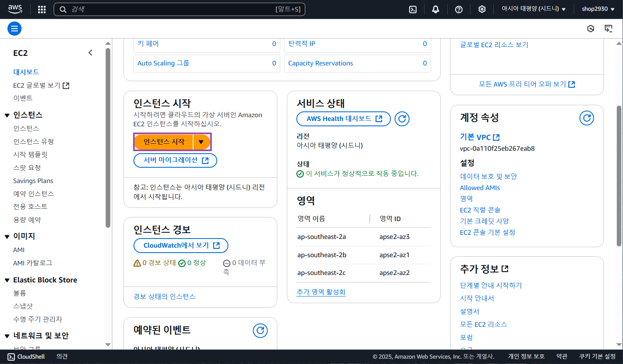This screenshot has height=364, width=623.
Task: Open 전용 호스트 in sidebar
Action: (30, 206)
